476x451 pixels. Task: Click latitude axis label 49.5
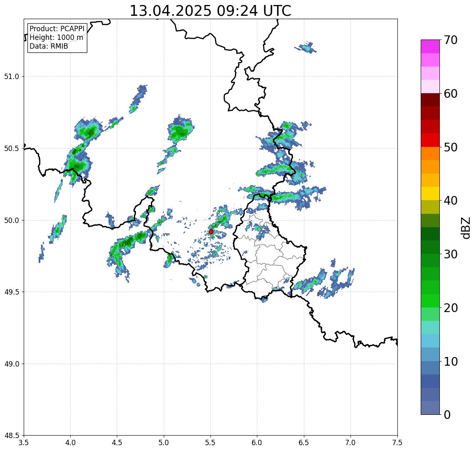click(x=12, y=292)
